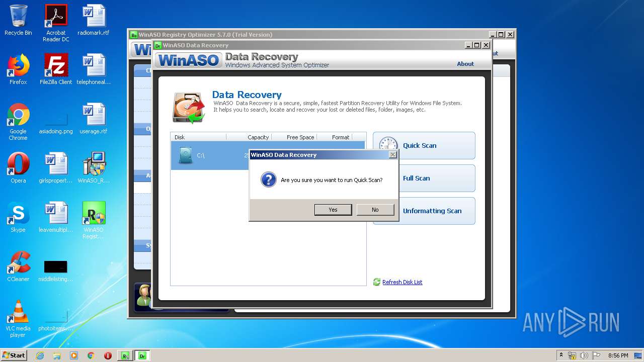This screenshot has height=362, width=644.
Task: Open the CCleaner desktop shortcut
Action: [x=18, y=266]
